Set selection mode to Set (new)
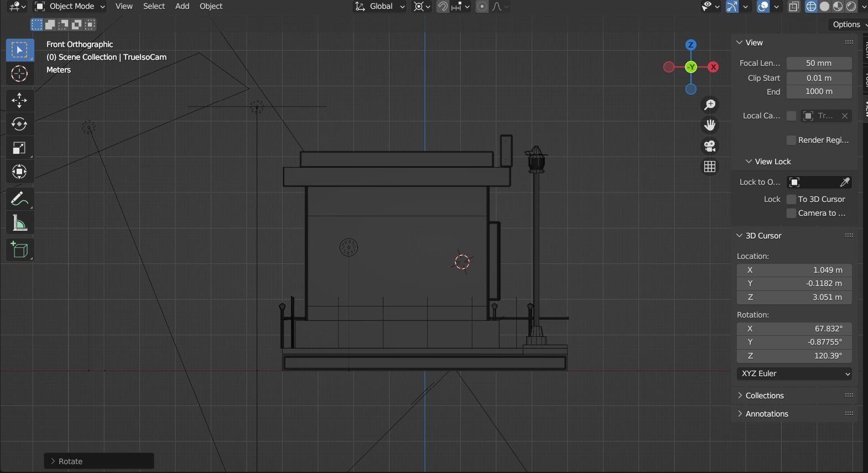Viewport: 868px width, 473px height. point(37,24)
